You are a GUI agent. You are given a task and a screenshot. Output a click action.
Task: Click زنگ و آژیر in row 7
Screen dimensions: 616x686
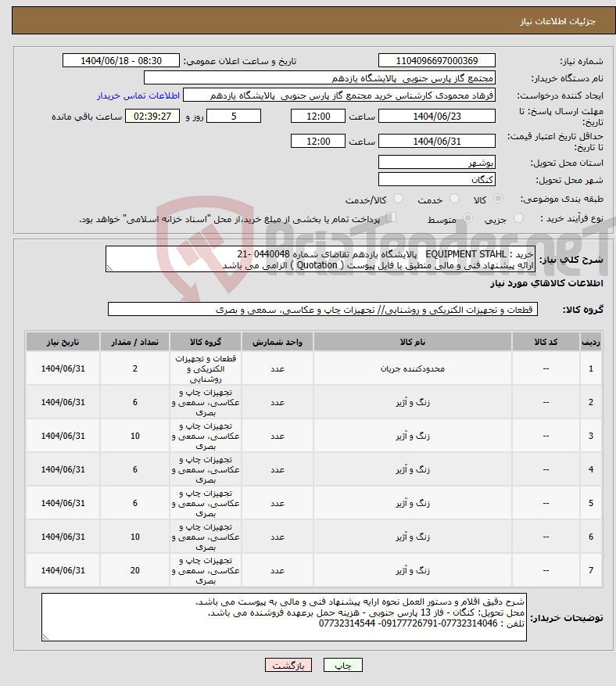pyautogui.click(x=412, y=570)
